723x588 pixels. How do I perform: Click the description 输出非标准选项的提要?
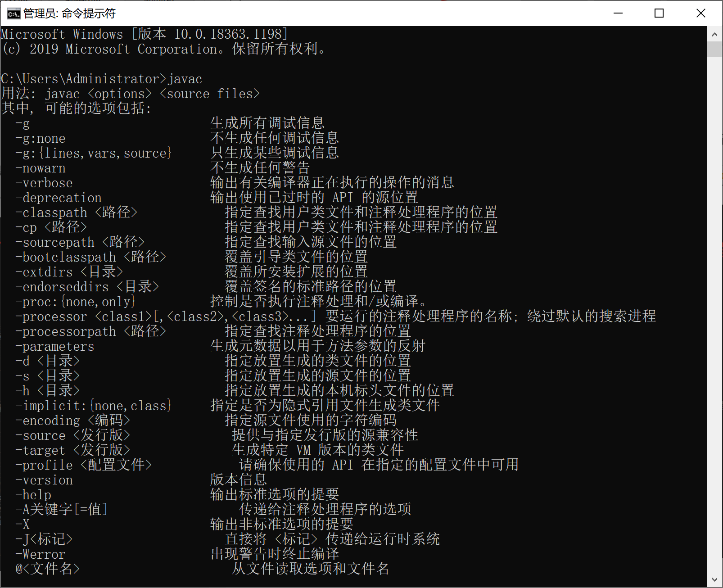coord(282,525)
